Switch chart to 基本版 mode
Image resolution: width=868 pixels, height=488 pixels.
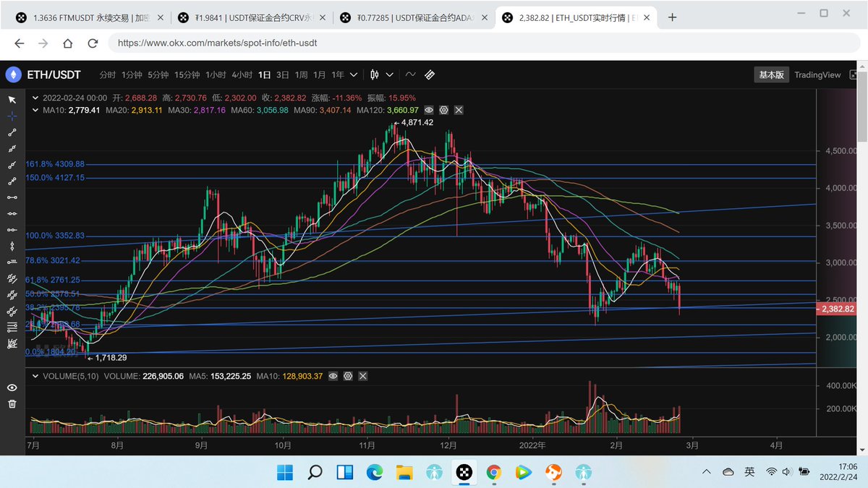tap(770, 74)
